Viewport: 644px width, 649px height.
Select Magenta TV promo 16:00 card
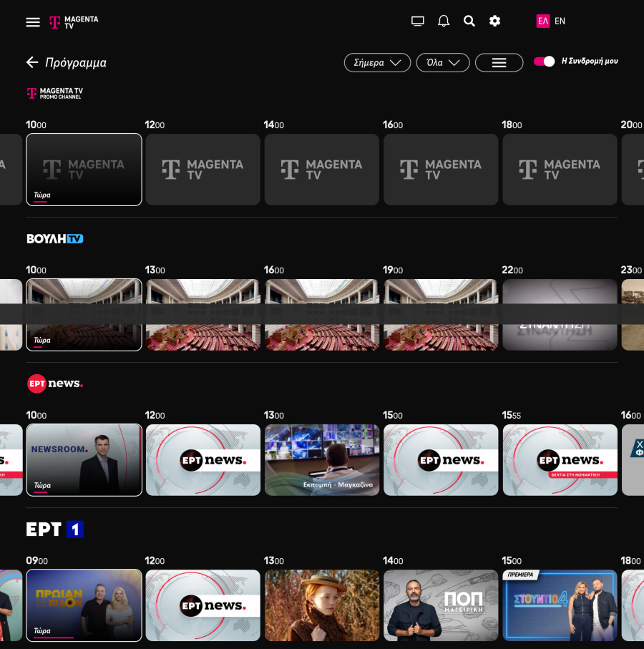click(x=441, y=170)
